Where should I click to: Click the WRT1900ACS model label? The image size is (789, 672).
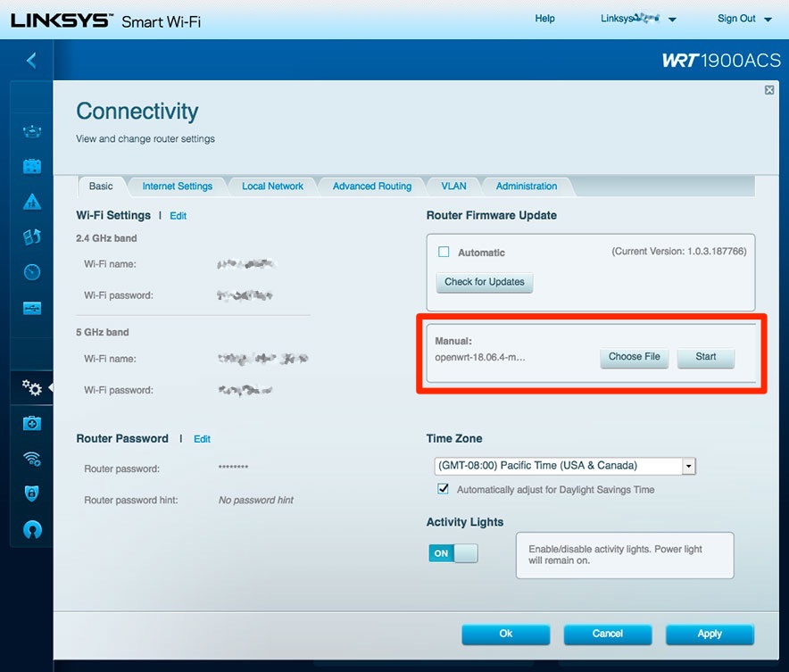pos(721,61)
